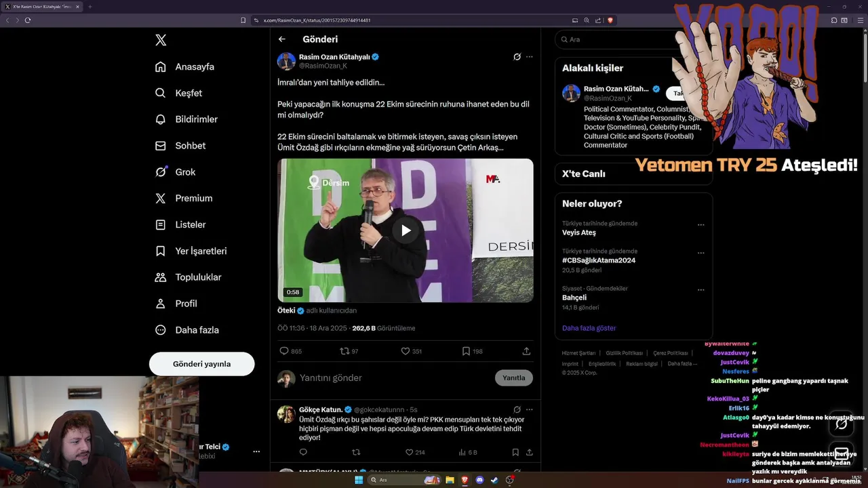This screenshot has width=868, height=488.
Task: Click the Yanıtla button
Action: pos(514,378)
